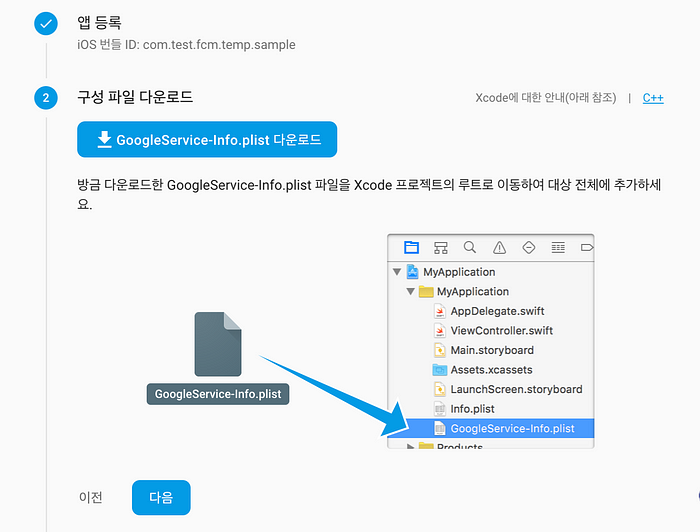Click the Assets.xcassets folder icon
This screenshot has width=700, height=532.
440,370
